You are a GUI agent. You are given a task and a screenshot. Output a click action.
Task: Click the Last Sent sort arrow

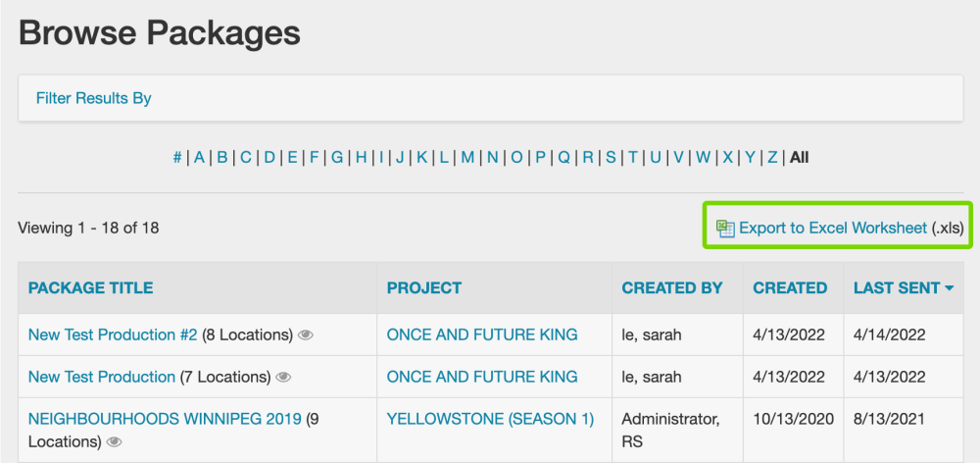point(949,288)
